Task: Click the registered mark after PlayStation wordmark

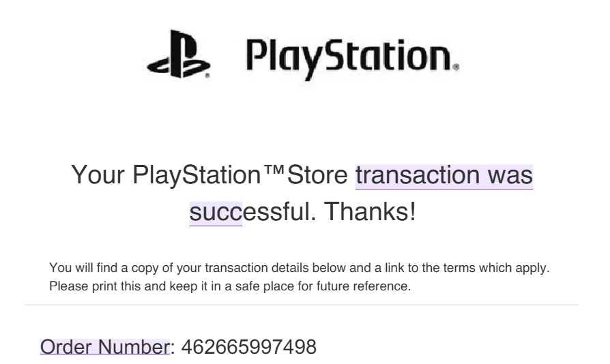Action: (x=456, y=67)
